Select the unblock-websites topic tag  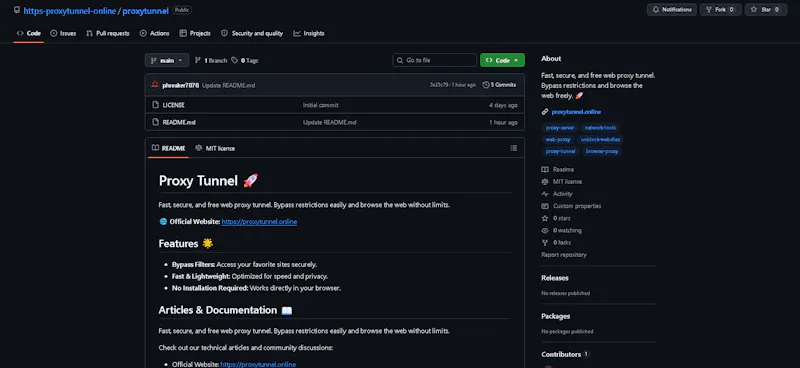pyautogui.click(x=601, y=139)
